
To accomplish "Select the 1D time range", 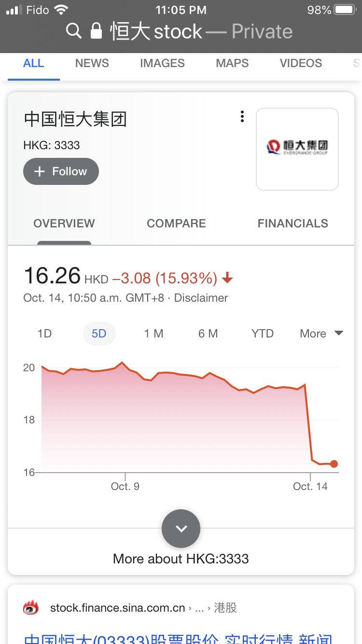I will (44, 334).
